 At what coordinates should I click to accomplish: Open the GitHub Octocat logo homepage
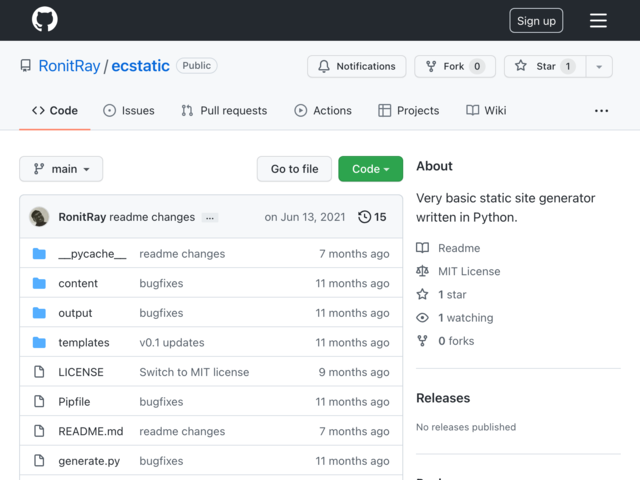point(44,19)
